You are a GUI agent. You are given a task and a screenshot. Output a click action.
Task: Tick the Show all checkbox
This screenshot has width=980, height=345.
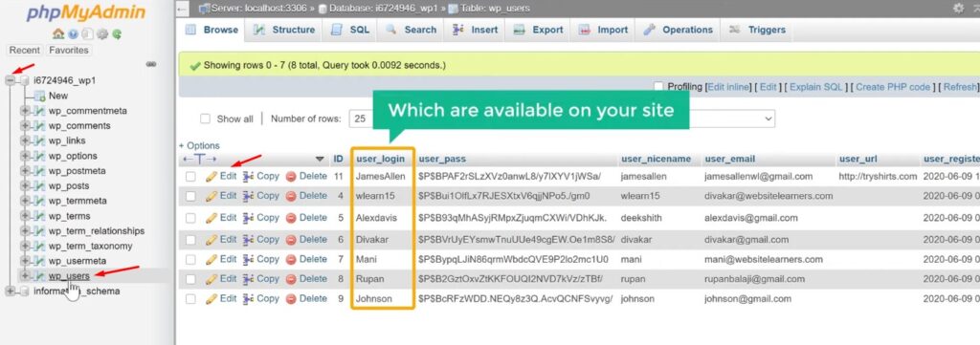(x=205, y=119)
